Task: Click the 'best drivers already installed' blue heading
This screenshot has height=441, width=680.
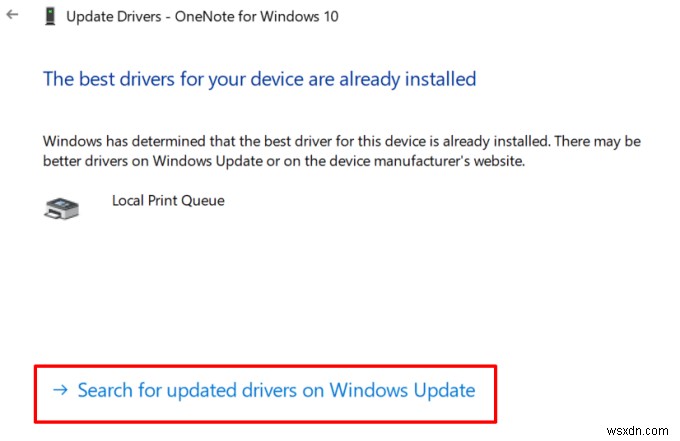Action: click(259, 78)
